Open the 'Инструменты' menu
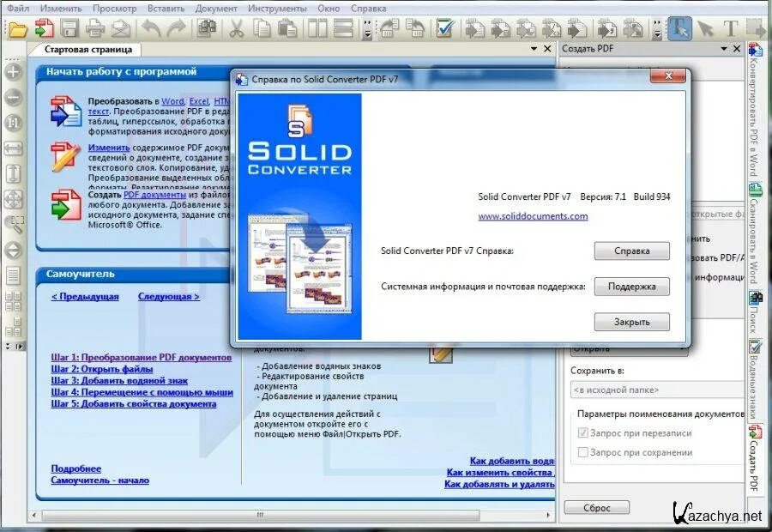The image size is (772, 532). pos(277,9)
